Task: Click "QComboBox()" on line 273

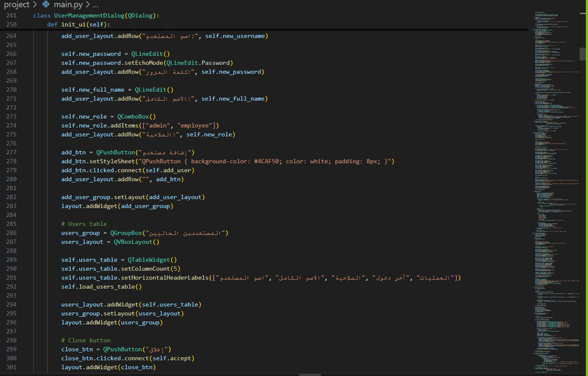Action: pos(136,117)
